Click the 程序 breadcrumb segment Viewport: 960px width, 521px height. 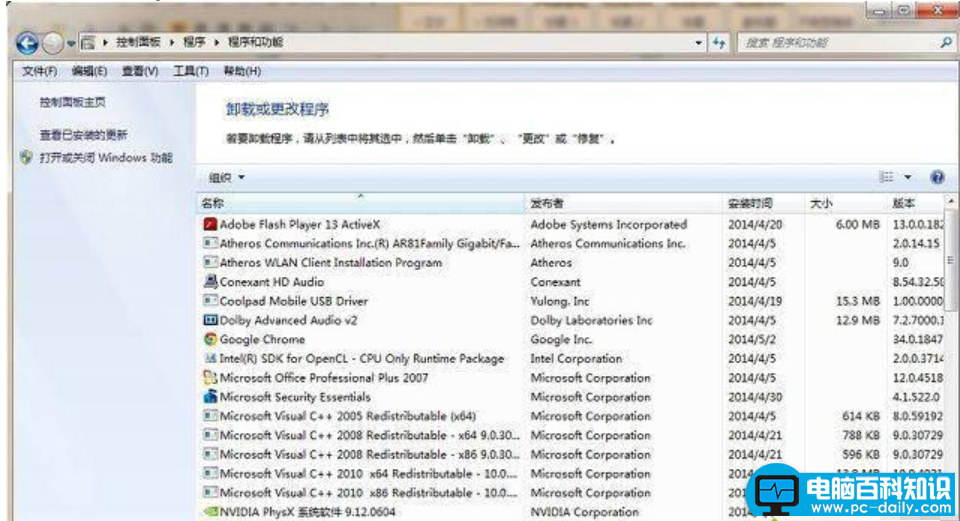tap(194, 42)
